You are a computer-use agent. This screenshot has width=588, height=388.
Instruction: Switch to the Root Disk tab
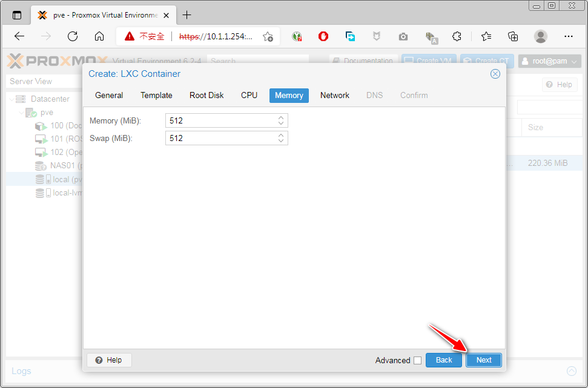(x=206, y=95)
